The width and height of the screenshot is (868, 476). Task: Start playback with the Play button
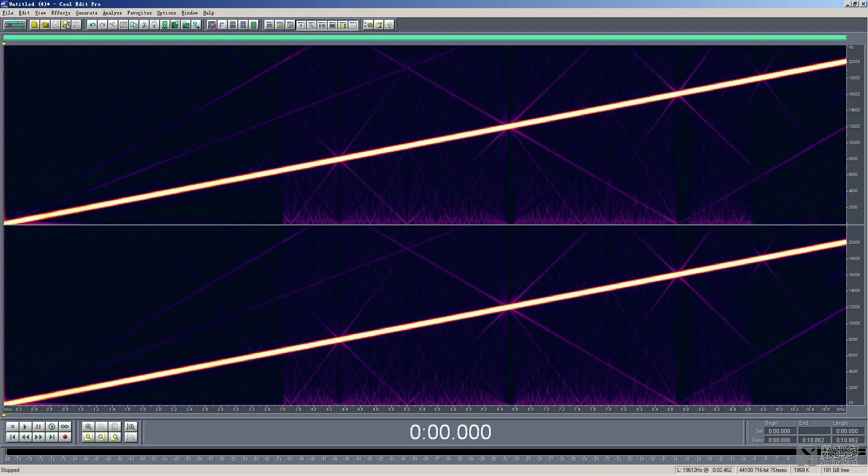point(26,426)
